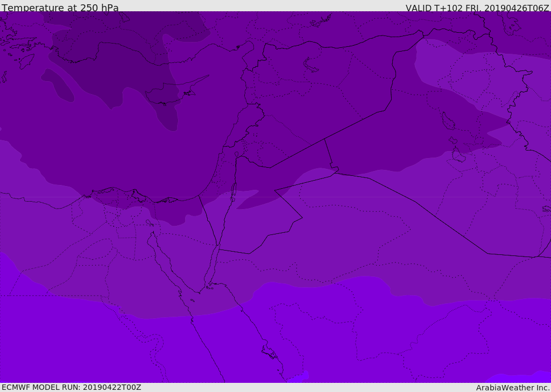Click the 'Temperature at 250 hPa' title
This screenshot has width=551, height=392.
click(60, 8)
